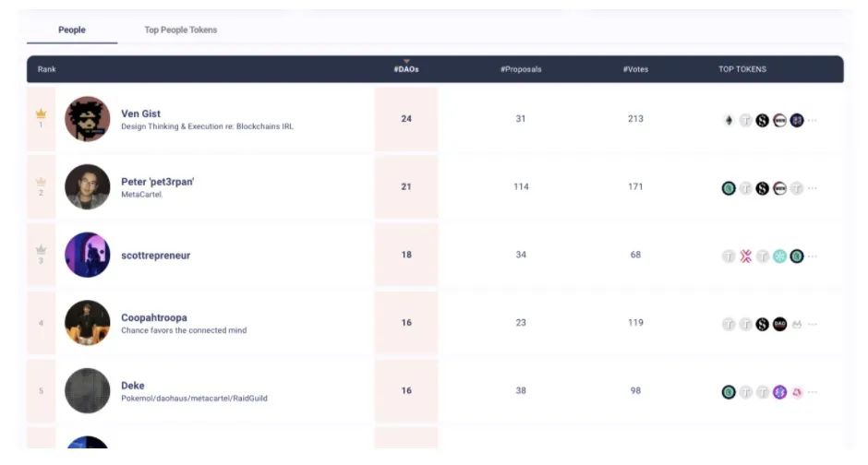Screen dimensions: 868x465
Task: Show more tokens via ellipsis in Deke's row
Action: coord(813,393)
